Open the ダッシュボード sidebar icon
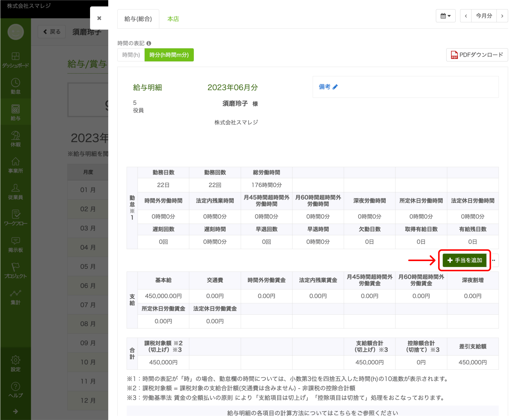This screenshot has width=517, height=420. point(15,60)
